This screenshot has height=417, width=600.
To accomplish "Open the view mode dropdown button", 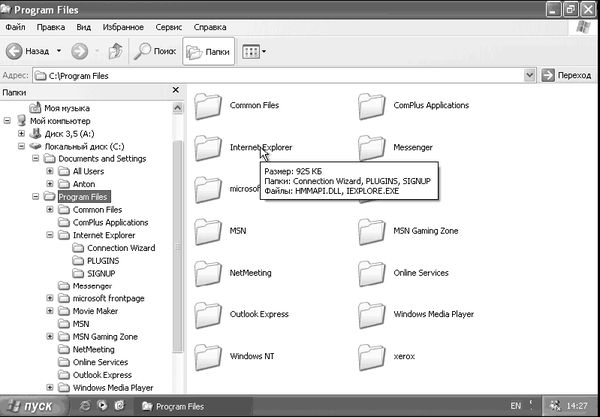I will [x=254, y=52].
